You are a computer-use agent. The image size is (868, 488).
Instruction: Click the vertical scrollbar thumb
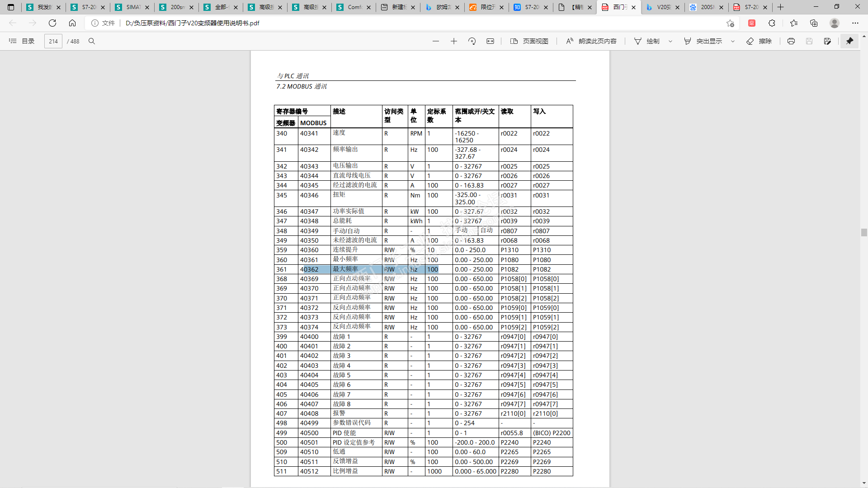pyautogui.click(x=864, y=232)
